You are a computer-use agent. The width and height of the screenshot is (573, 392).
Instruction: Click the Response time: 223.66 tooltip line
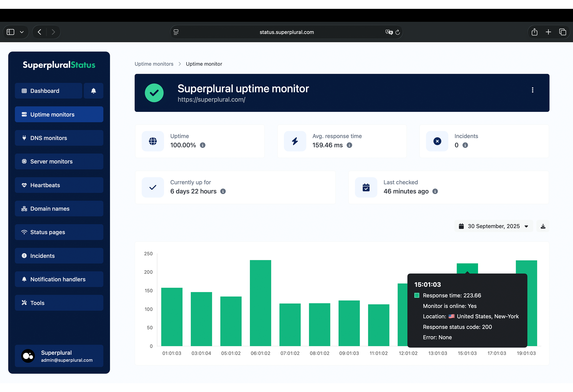point(452,295)
